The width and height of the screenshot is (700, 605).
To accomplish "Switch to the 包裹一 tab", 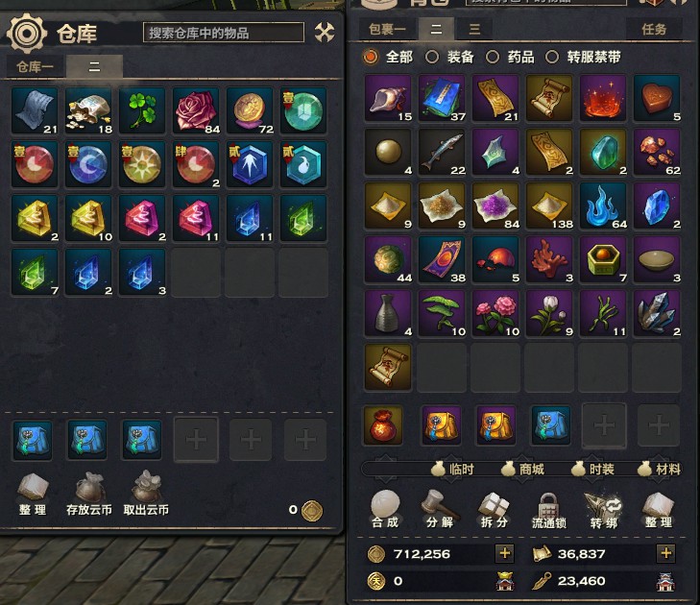I will pyautogui.click(x=388, y=29).
